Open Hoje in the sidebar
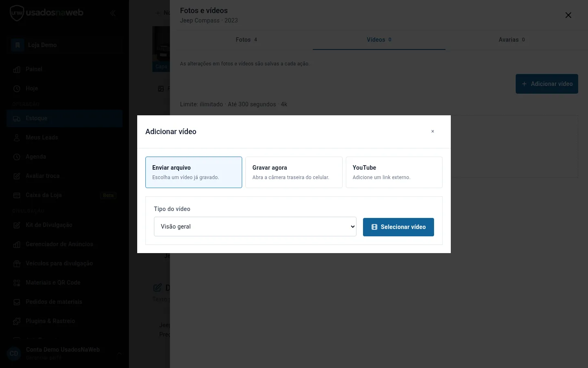Image resolution: width=588 pixels, height=368 pixels. [65, 88]
